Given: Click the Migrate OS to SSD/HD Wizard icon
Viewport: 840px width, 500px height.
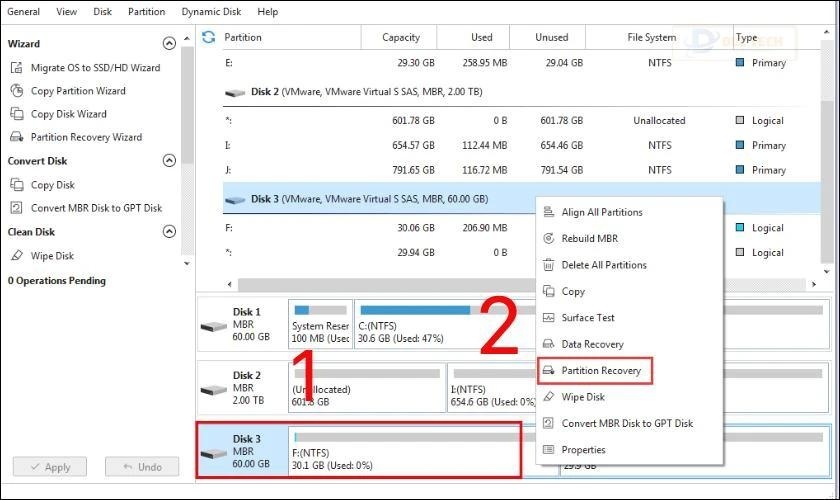Looking at the screenshot, I should click(17, 68).
